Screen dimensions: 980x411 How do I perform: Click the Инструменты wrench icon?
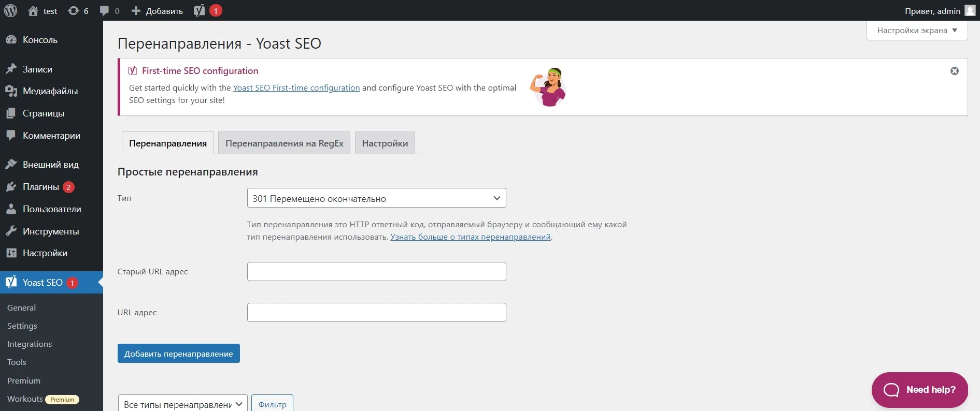click(11, 231)
